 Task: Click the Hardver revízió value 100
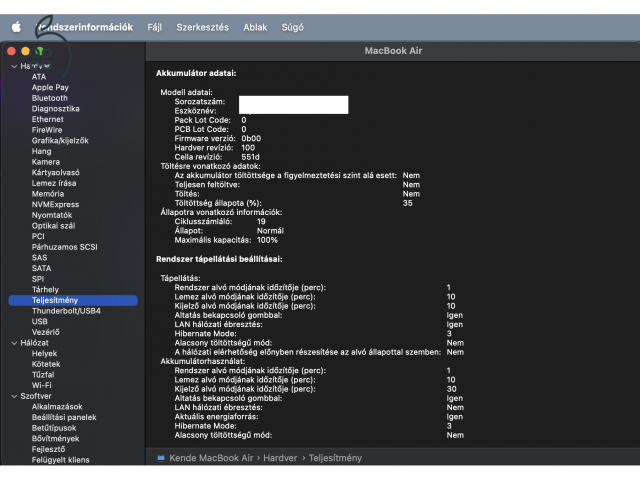(x=248, y=148)
